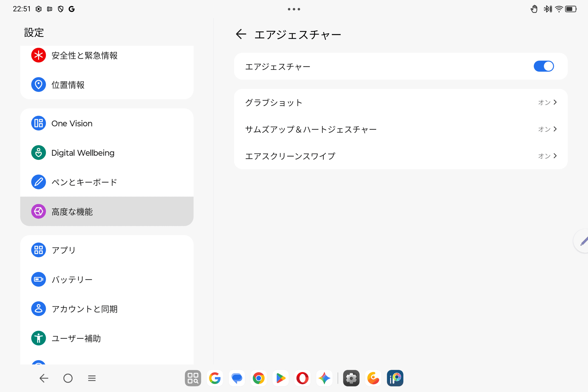
Task: Open ユーザー補助 settings
Action: pyautogui.click(x=107, y=338)
